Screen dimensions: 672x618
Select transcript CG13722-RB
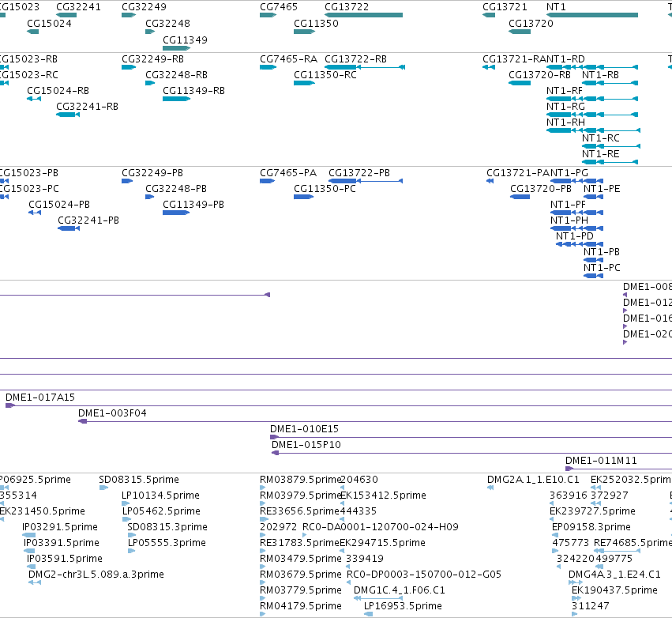click(365, 67)
